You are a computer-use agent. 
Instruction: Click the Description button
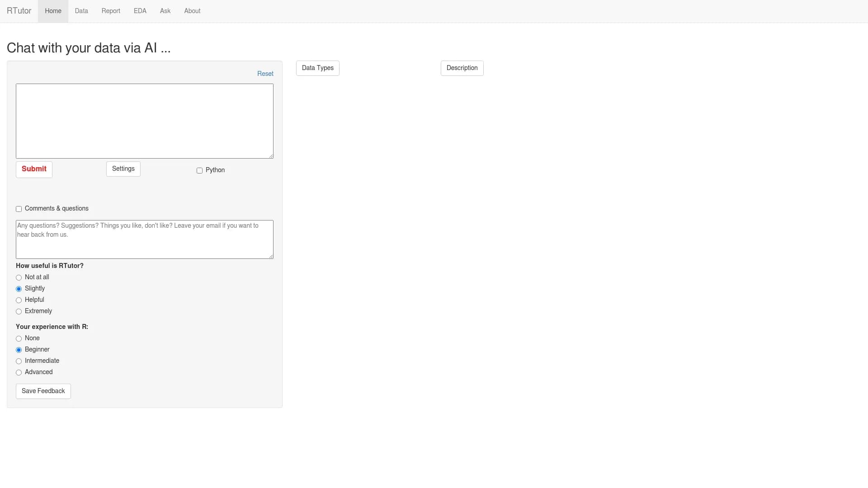pos(462,68)
